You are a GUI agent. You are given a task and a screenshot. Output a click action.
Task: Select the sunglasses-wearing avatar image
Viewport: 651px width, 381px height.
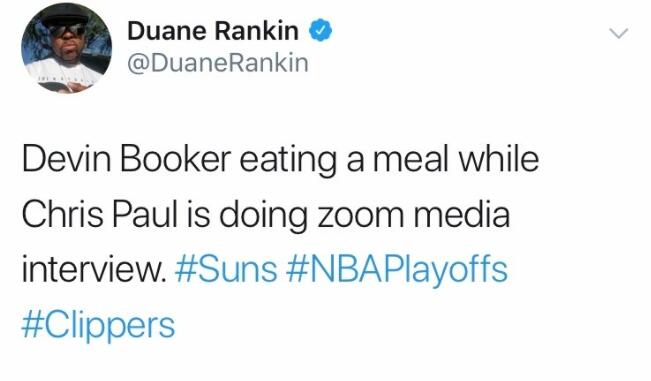click(x=66, y=48)
